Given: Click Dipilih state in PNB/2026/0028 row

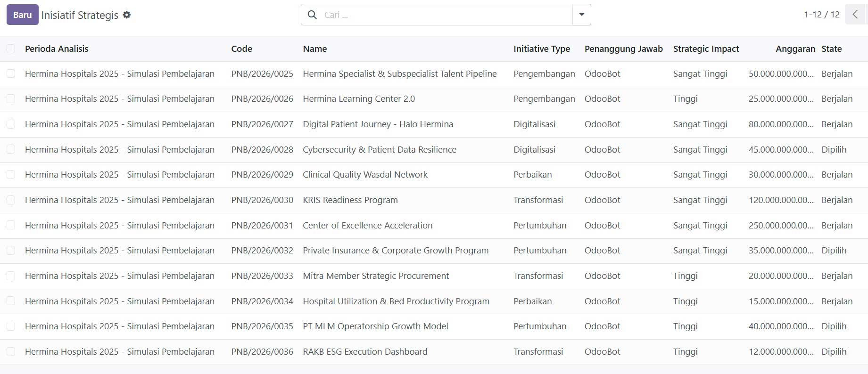Looking at the screenshot, I should point(834,149).
